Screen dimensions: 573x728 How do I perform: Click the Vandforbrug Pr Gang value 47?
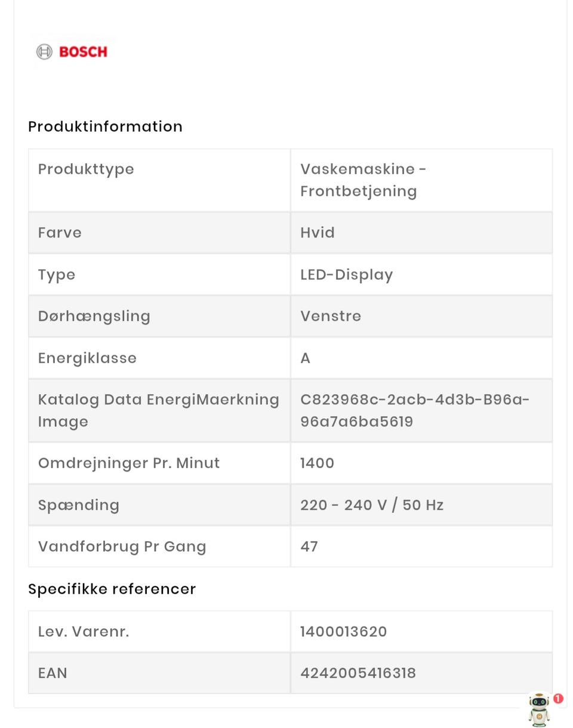coord(309,546)
